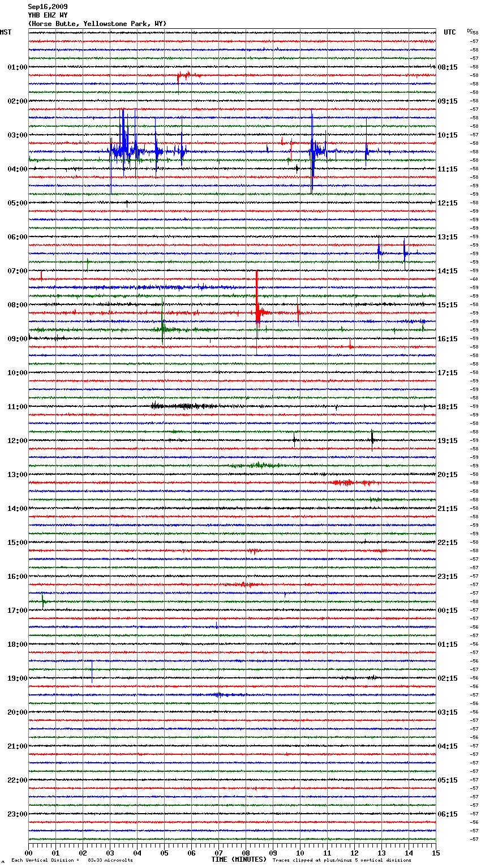Viewport: 481px width, 868px height.
Task: Click the 00:15 UTC time label
Action: click(x=448, y=611)
